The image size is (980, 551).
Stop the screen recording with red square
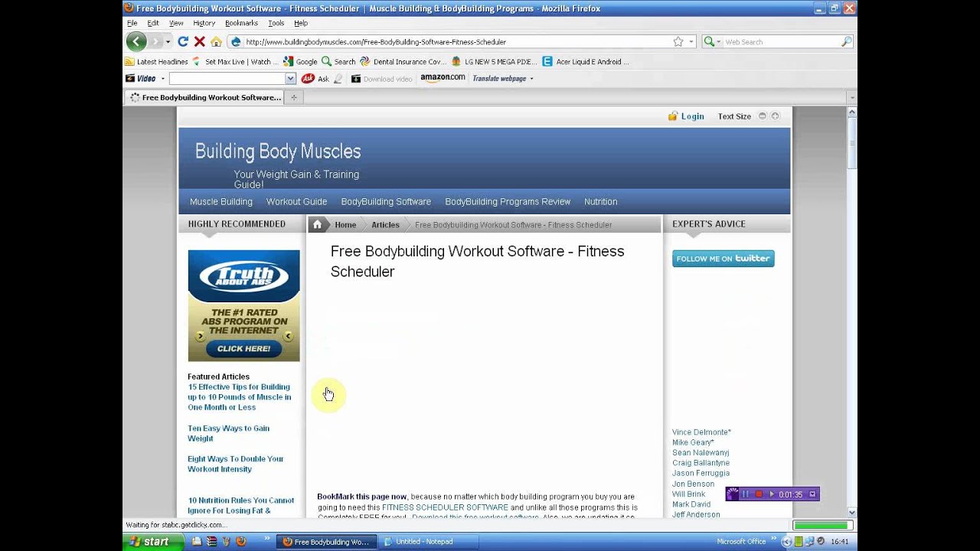pos(759,494)
